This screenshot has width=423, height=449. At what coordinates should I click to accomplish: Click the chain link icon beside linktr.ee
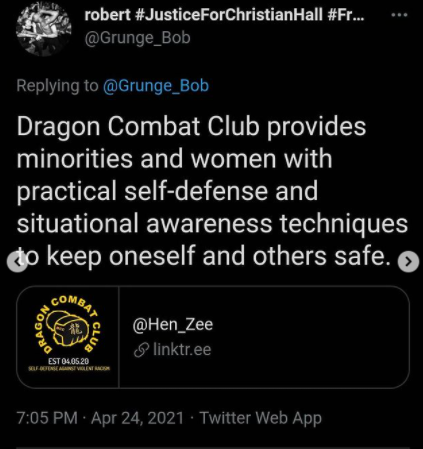[x=141, y=350]
